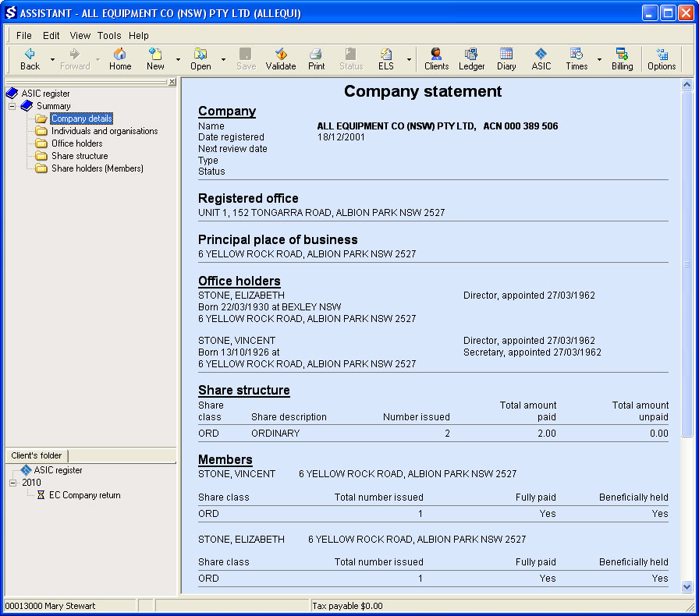Follow the Members heading link
Screen dimensions: 699x616
point(225,459)
